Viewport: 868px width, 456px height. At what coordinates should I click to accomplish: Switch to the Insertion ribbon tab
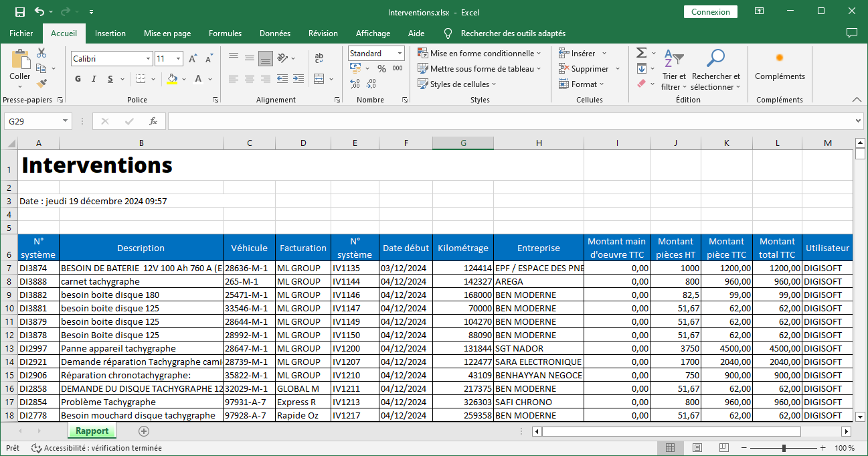pyautogui.click(x=110, y=33)
